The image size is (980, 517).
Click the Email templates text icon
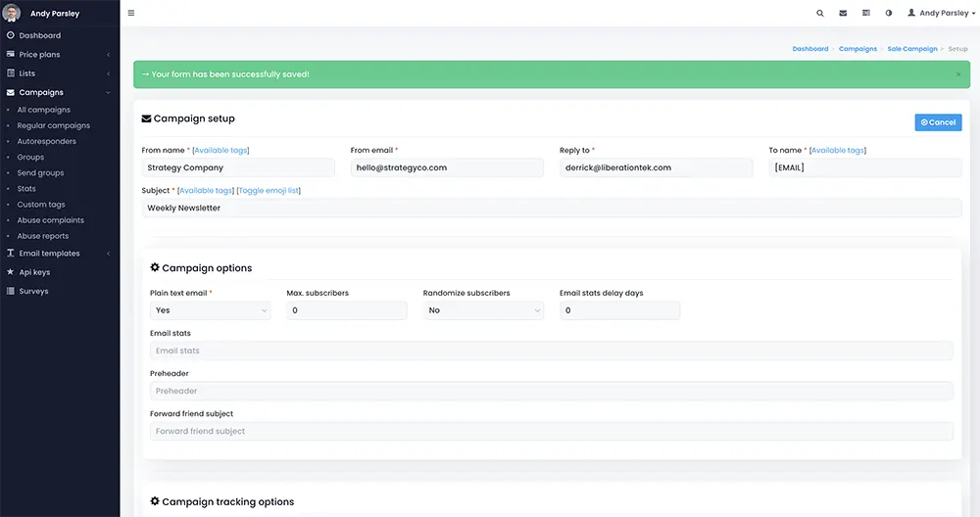tap(11, 253)
